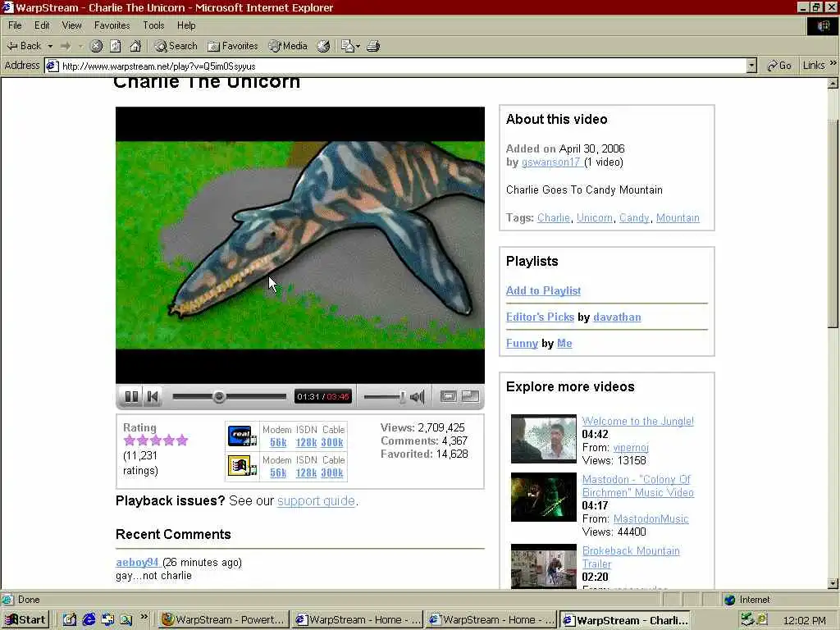The height and width of the screenshot is (630, 840).
Task: Select RealPlayer Cable 300k stream
Action: tap(332, 442)
